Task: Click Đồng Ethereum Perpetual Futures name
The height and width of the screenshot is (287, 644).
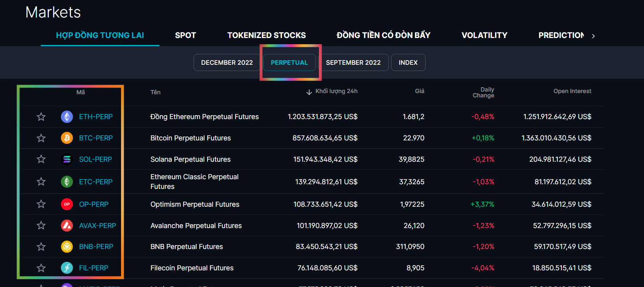Action: 204,117
